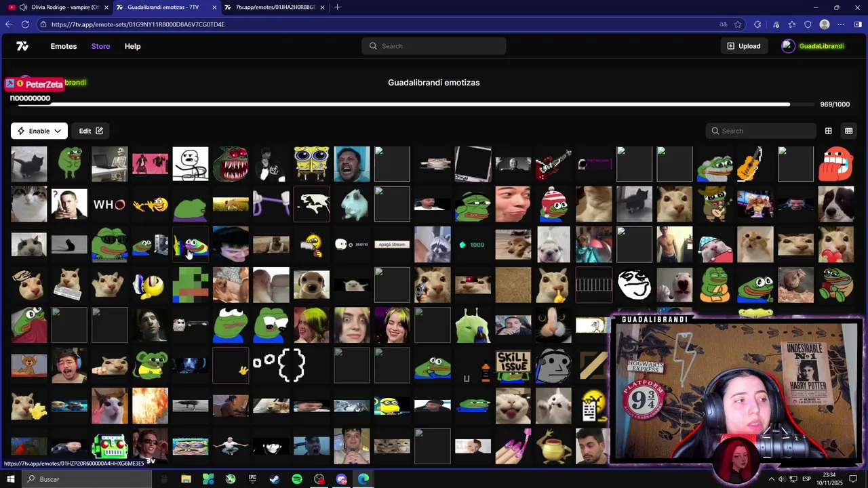The width and height of the screenshot is (868, 488).
Task: Open the SpongeBob emote
Action: tap(311, 164)
